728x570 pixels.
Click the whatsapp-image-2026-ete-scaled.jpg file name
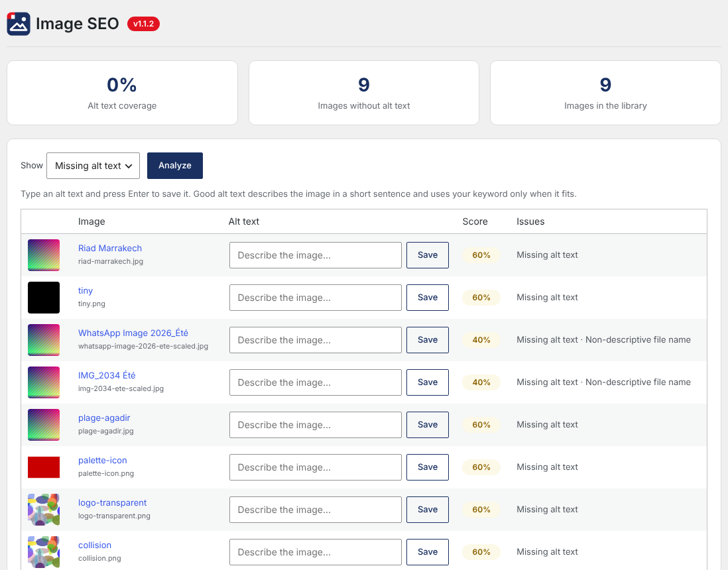point(143,346)
